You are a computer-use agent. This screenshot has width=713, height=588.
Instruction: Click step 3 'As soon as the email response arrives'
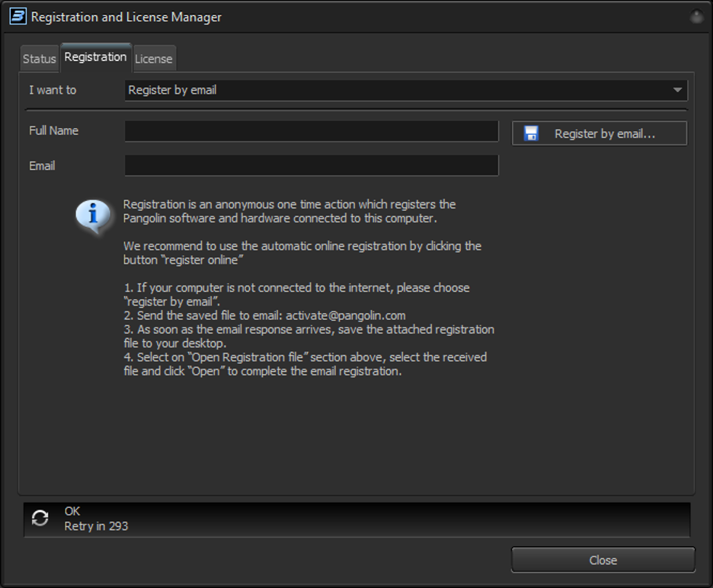coord(309,337)
